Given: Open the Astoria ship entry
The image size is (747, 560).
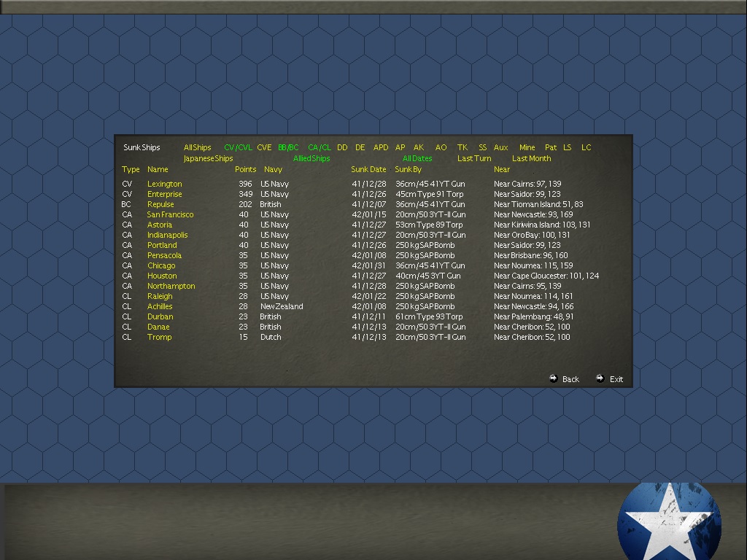Looking at the screenshot, I should (160, 225).
